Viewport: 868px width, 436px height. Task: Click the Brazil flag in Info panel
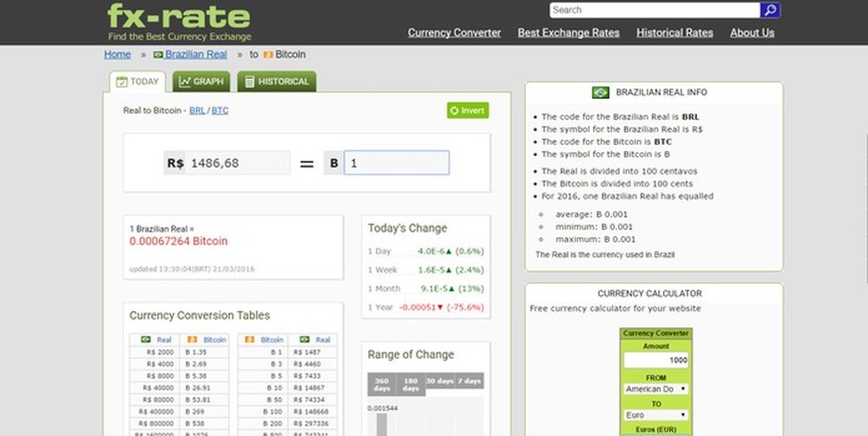(601, 93)
